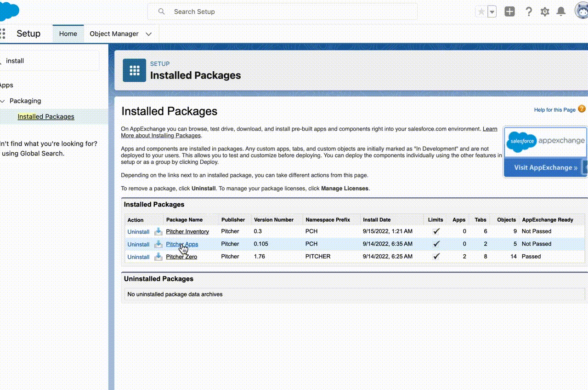Click the Visit AppExchange banner
This screenshot has width=588, height=390.
point(545,167)
